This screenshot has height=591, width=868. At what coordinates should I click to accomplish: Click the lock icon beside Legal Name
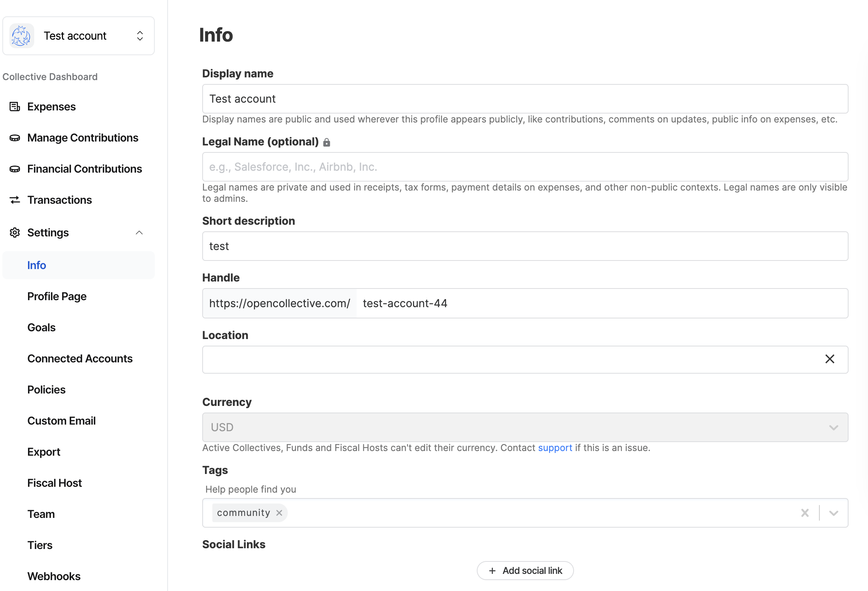[x=327, y=142]
